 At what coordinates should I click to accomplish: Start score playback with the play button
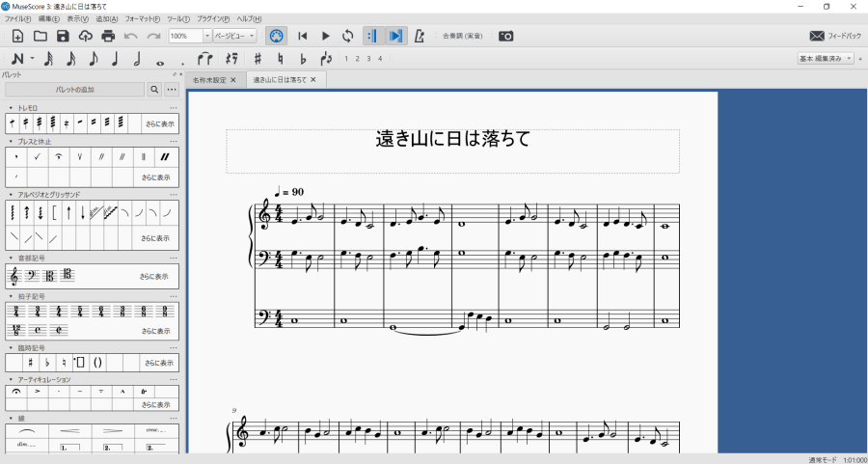click(x=326, y=36)
